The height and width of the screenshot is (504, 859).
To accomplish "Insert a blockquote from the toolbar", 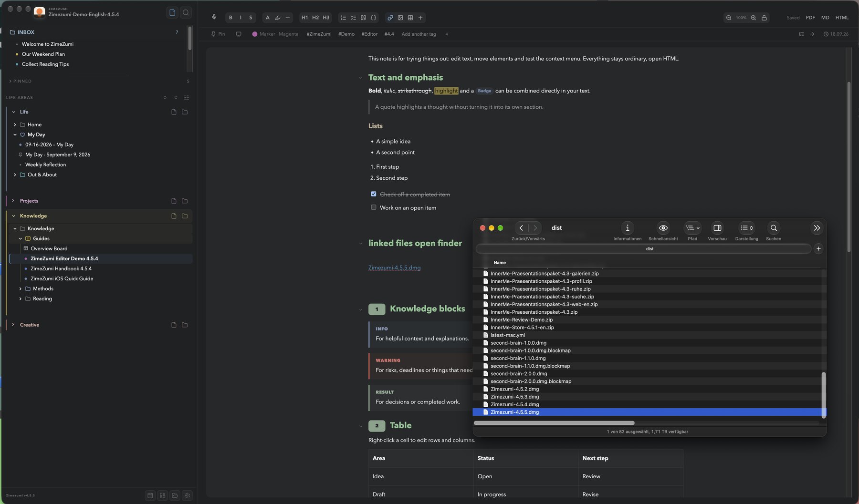I will tap(363, 18).
